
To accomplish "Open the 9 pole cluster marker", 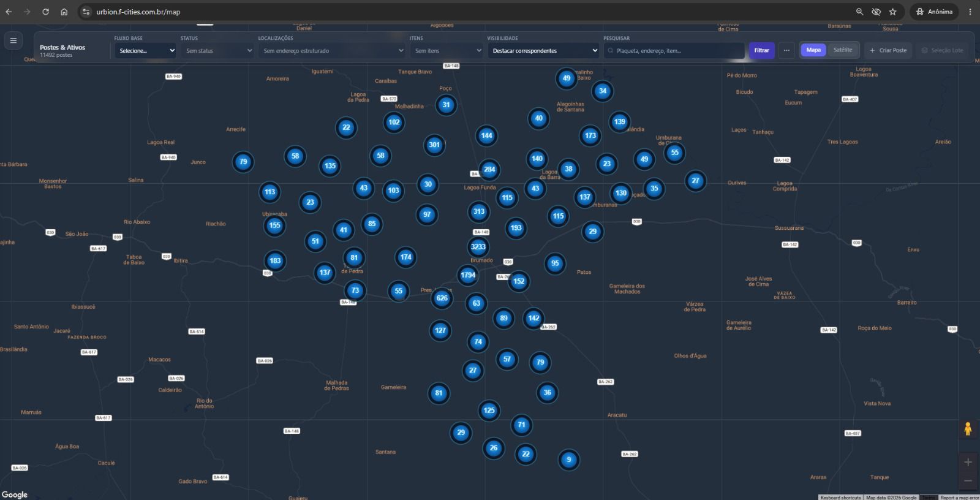I will click(x=568, y=460).
